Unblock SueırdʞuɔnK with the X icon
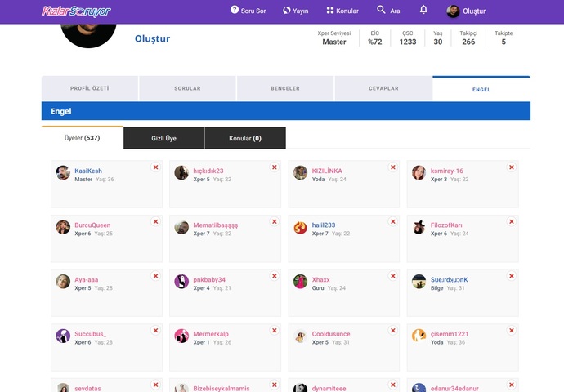The image size is (564, 392). 512,276
